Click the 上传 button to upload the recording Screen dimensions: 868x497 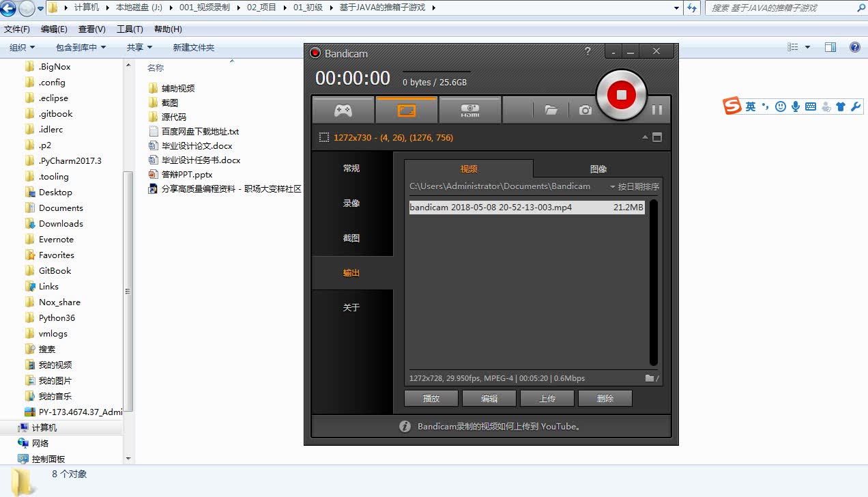click(x=547, y=398)
